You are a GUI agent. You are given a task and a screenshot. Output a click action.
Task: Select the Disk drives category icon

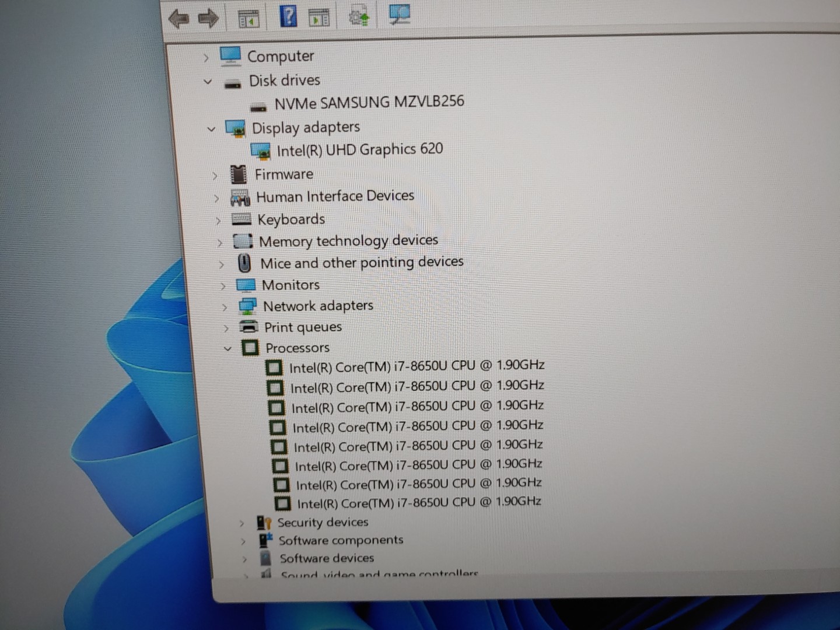coord(233,83)
